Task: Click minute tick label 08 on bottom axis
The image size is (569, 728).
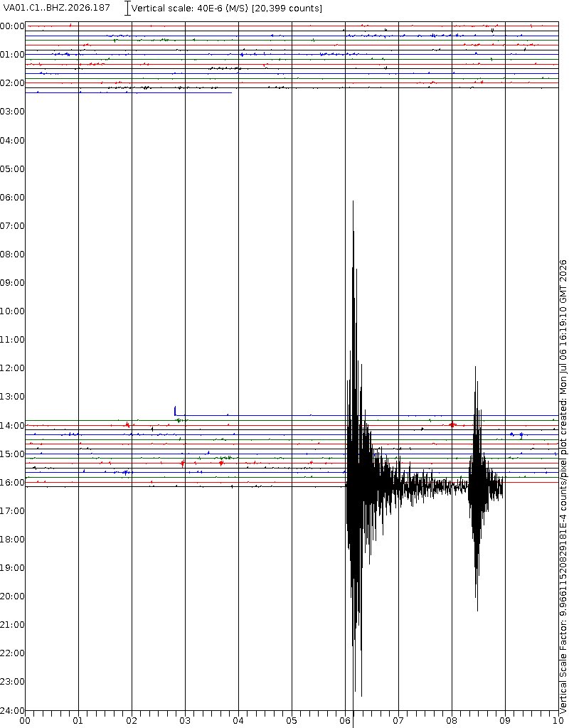Action: click(x=452, y=721)
